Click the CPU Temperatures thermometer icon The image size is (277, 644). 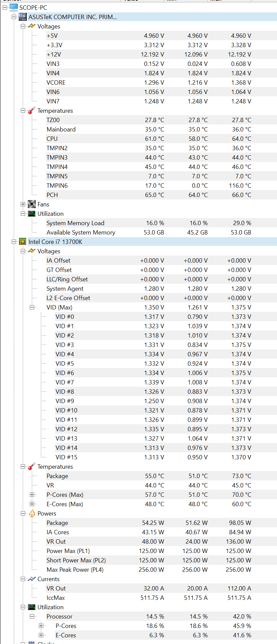click(32, 466)
